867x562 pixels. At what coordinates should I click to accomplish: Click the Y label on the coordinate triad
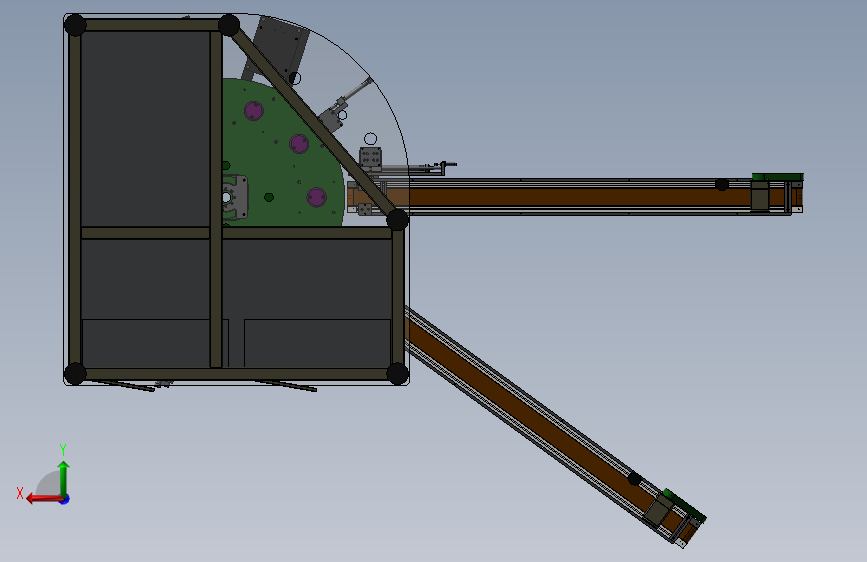point(63,449)
